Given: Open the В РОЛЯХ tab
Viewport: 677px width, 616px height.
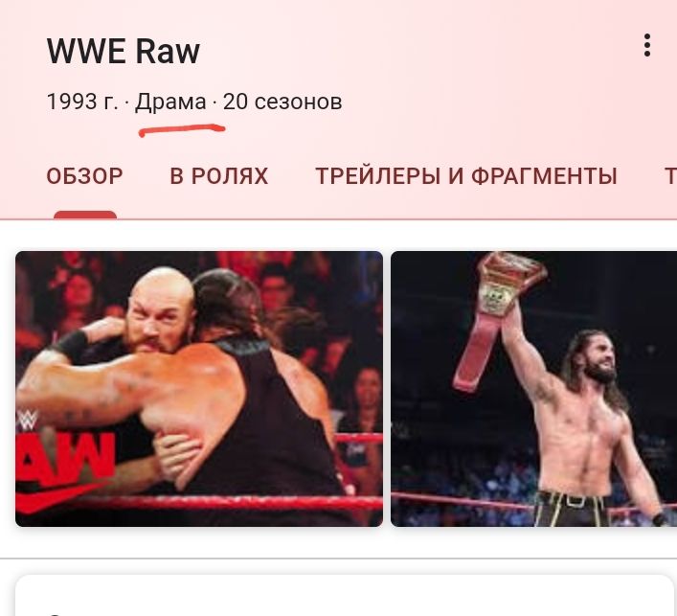Looking at the screenshot, I should pos(219,176).
